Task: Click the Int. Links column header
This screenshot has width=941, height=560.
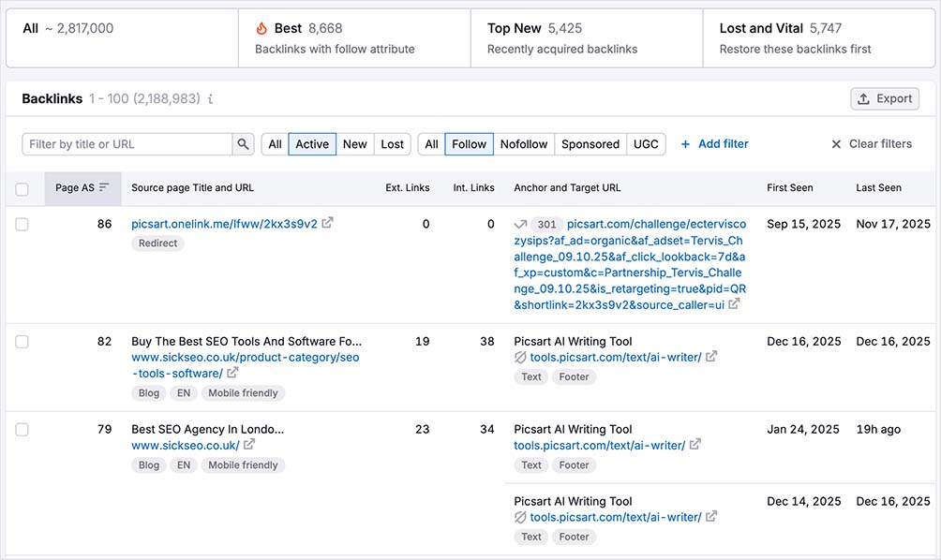Action: click(473, 187)
